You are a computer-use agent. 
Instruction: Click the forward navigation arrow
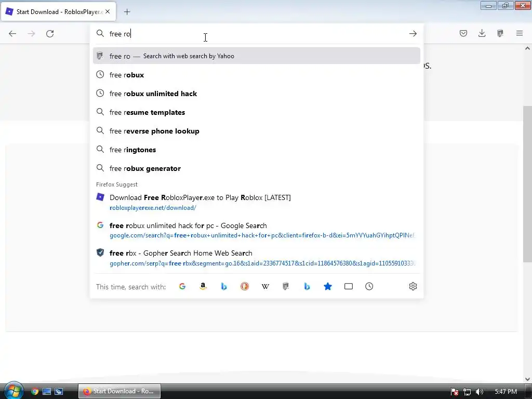click(x=31, y=34)
